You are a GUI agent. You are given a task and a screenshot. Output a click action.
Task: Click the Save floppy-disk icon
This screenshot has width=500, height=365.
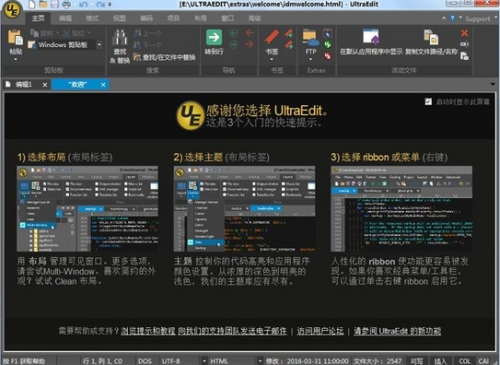pos(54,4)
